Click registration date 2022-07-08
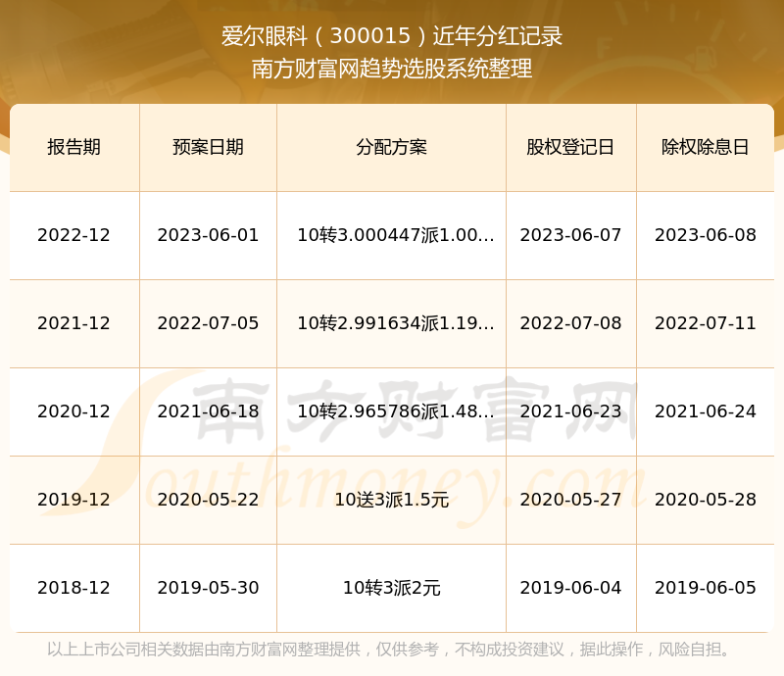This screenshot has height=676, width=784. (570, 323)
